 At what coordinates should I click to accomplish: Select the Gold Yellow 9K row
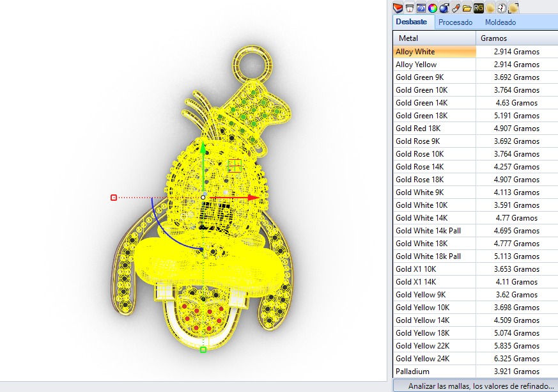(x=476, y=295)
